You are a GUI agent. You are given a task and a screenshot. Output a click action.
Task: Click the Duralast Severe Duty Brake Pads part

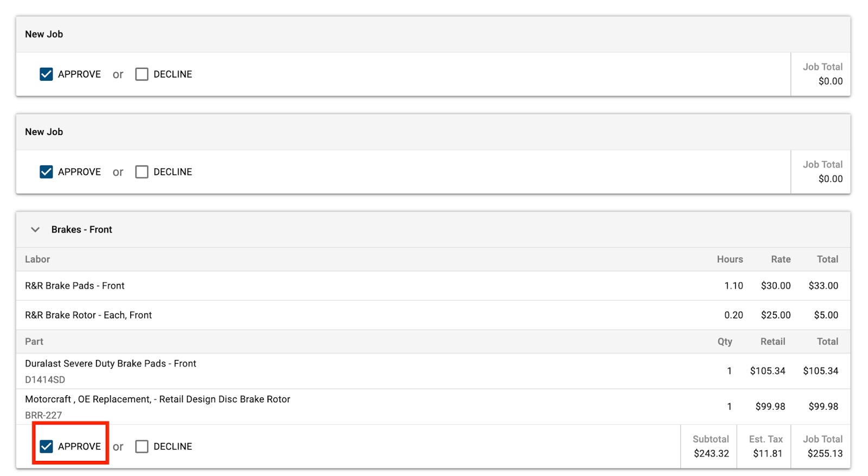click(x=110, y=363)
